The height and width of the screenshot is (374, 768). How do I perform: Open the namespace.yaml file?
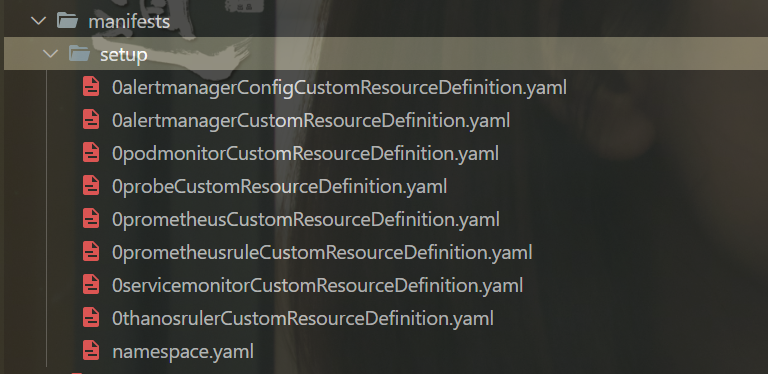[183, 352]
